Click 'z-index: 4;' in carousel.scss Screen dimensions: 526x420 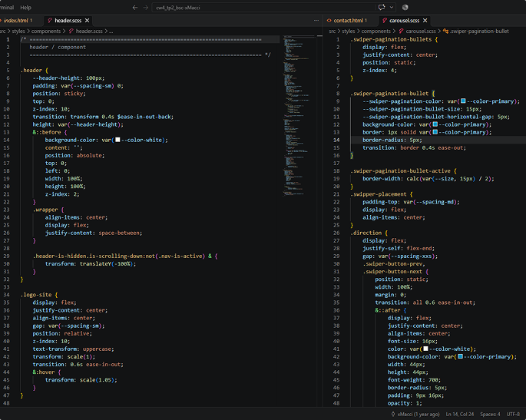380,71
